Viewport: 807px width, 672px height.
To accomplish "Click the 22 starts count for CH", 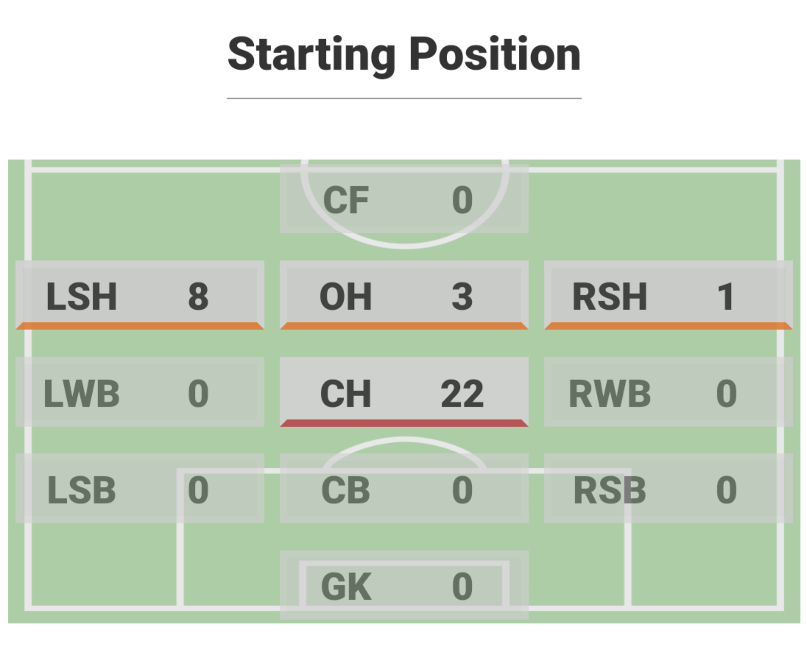I will [x=462, y=394].
